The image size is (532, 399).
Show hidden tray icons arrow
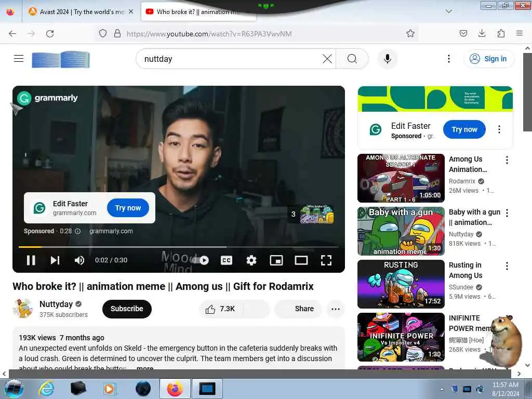click(x=442, y=389)
